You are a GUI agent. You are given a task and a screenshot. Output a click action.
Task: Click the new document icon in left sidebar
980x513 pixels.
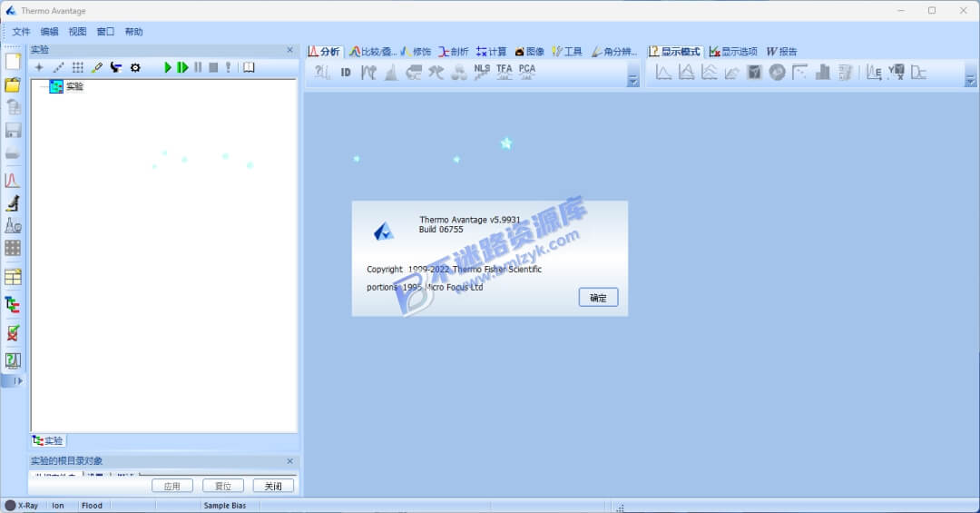[13, 62]
